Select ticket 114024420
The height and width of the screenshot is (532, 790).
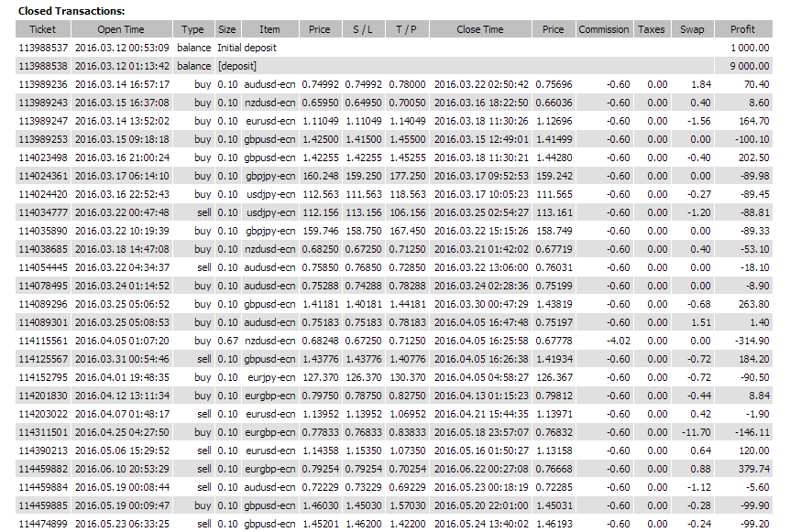coord(43,194)
